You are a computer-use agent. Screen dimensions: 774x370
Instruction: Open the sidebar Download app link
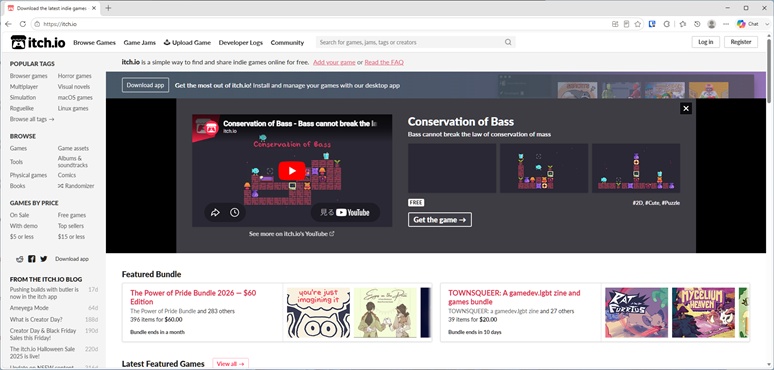tap(72, 259)
